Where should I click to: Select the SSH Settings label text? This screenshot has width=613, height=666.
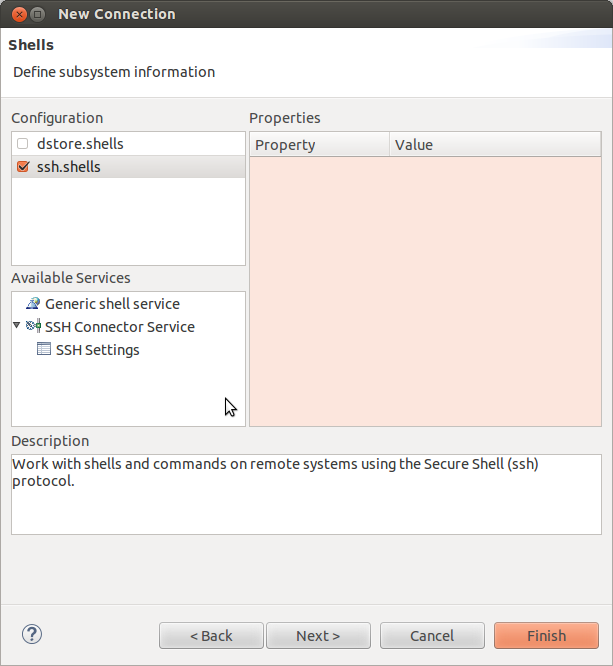(97, 350)
